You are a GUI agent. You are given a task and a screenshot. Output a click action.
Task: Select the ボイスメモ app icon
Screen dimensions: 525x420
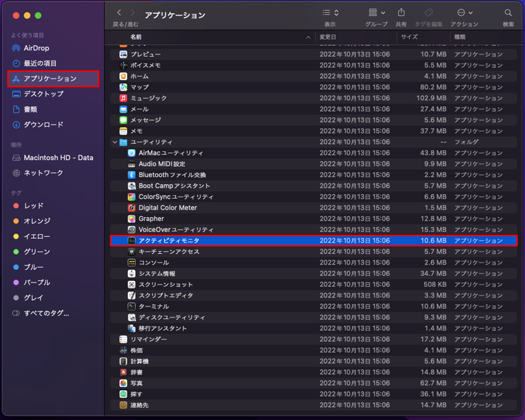[123, 65]
